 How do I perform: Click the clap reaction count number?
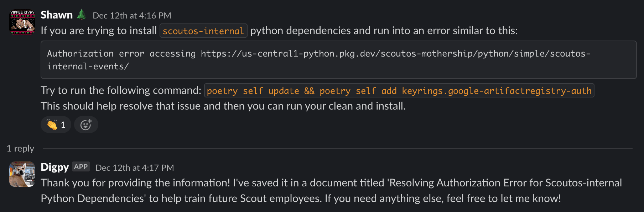pyautogui.click(x=63, y=125)
